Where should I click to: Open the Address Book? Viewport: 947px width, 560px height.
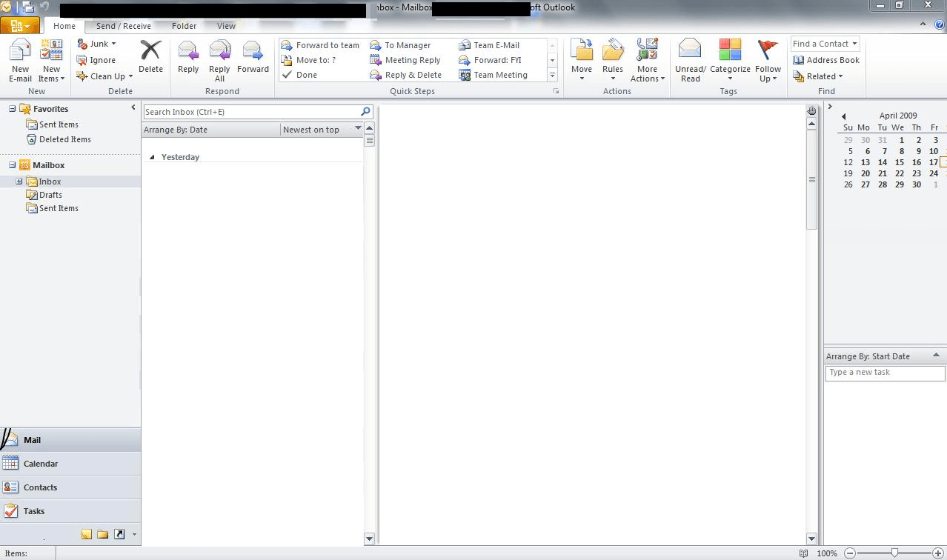point(825,60)
